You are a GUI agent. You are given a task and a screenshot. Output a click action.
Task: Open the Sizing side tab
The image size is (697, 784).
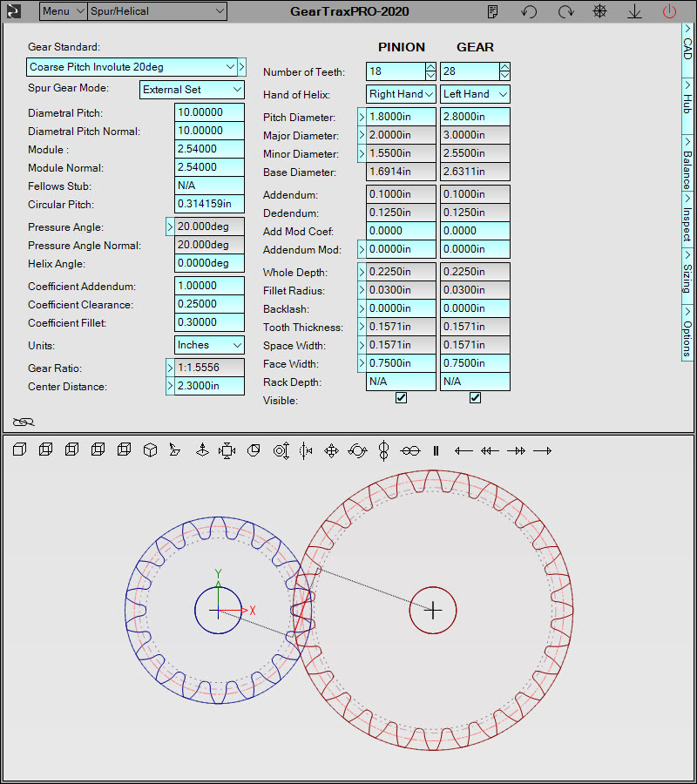tap(687, 274)
